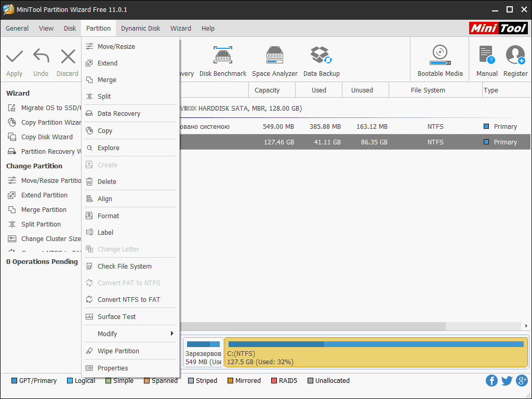
Task: Click the Register user icon
Action: click(x=515, y=55)
